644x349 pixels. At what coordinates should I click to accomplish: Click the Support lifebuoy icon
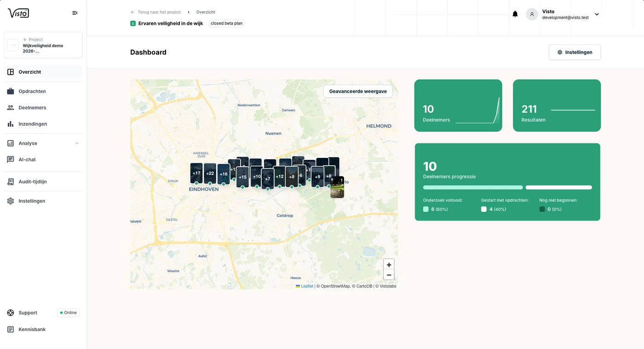point(11,313)
